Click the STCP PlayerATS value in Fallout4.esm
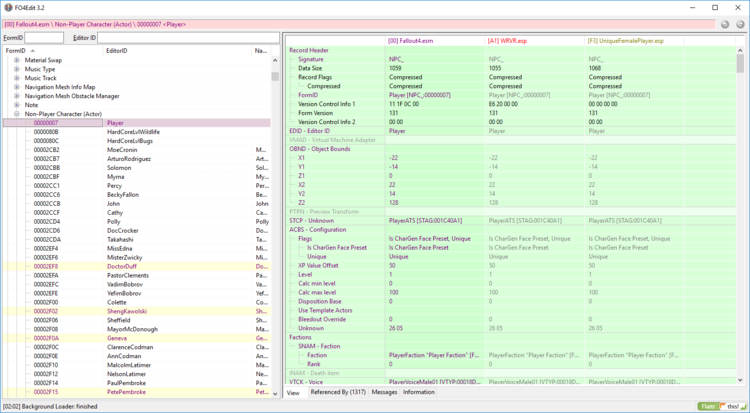Screen dimensions: 750x413 [426, 221]
